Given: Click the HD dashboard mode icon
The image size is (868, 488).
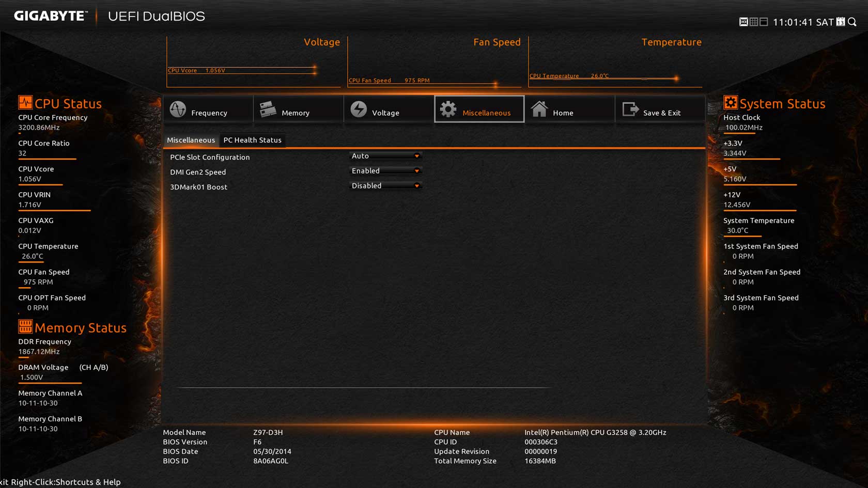Looking at the screenshot, I should pyautogui.click(x=743, y=22).
